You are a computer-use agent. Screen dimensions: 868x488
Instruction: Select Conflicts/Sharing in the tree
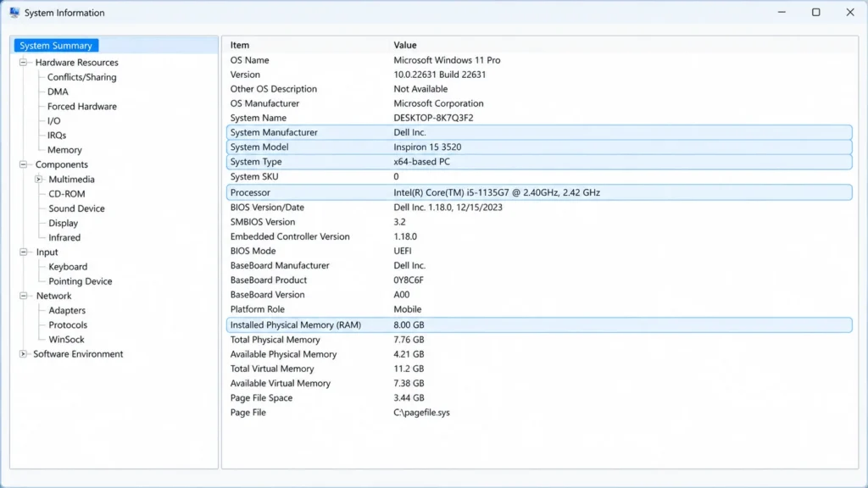pyautogui.click(x=82, y=77)
